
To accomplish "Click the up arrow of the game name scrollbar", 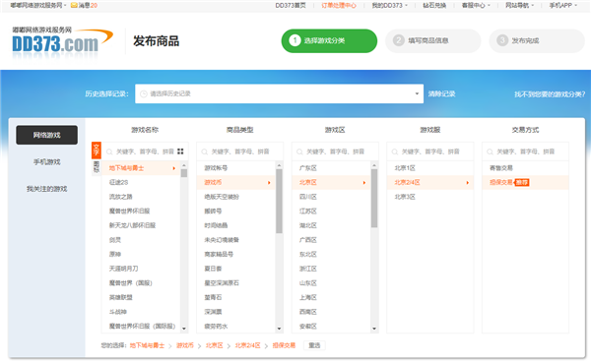I will pyautogui.click(x=184, y=165).
